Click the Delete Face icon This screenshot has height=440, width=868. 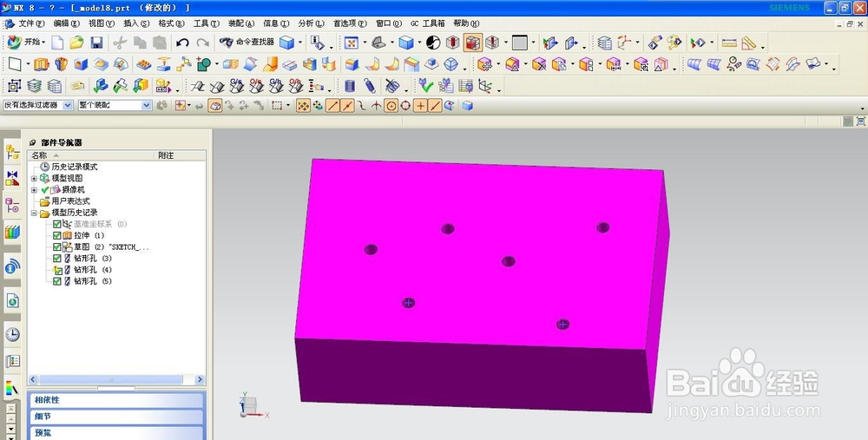[x=539, y=65]
